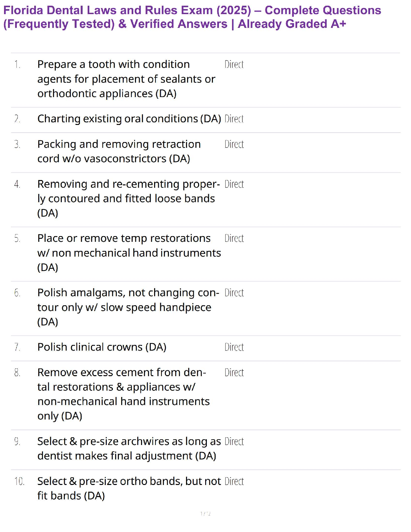Screen dimensions: 411x532
Task: Click the 'Direct' answer beside charting question
Action: click(x=234, y=119)
